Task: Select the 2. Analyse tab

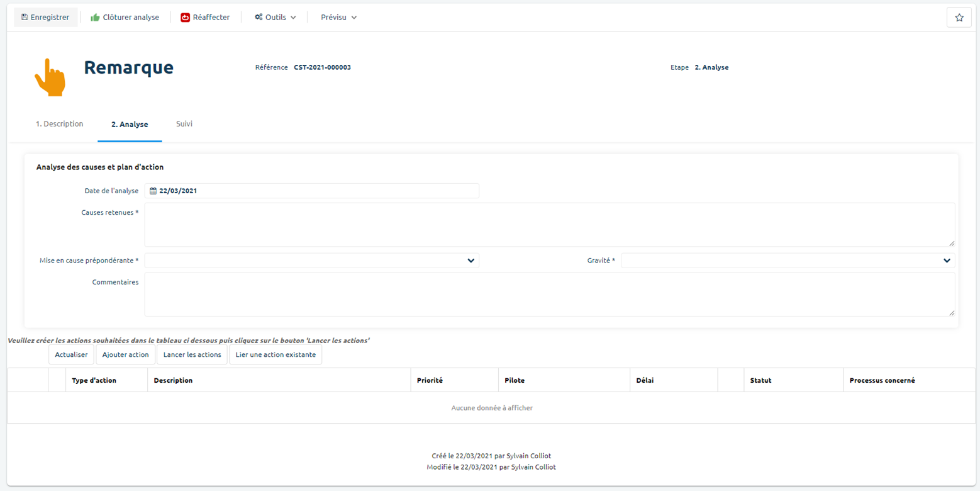Action: (130, 125)
